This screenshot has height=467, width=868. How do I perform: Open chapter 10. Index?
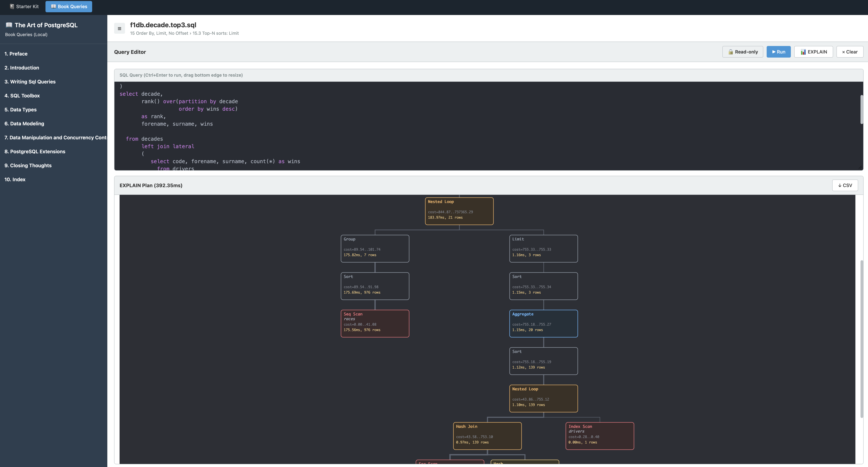[x=54, y=180]
